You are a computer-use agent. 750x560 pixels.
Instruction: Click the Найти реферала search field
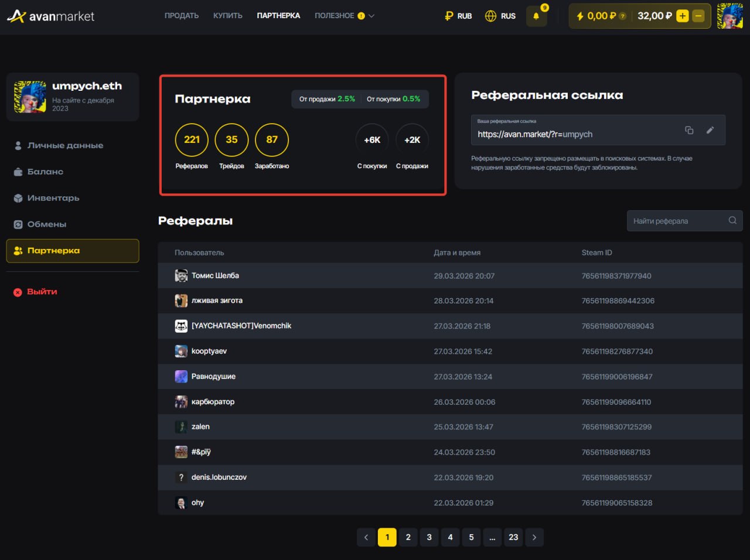click(x=677, y=221)
